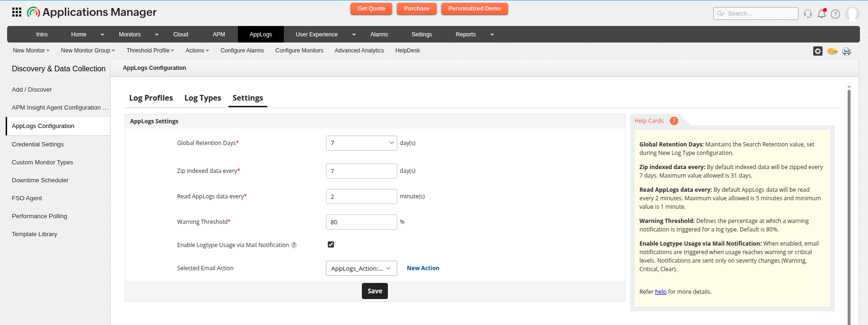Open the Cloud tab
The height and width of the screenshot is (325, 868).
pyautogui.click(x=181, y=34)
